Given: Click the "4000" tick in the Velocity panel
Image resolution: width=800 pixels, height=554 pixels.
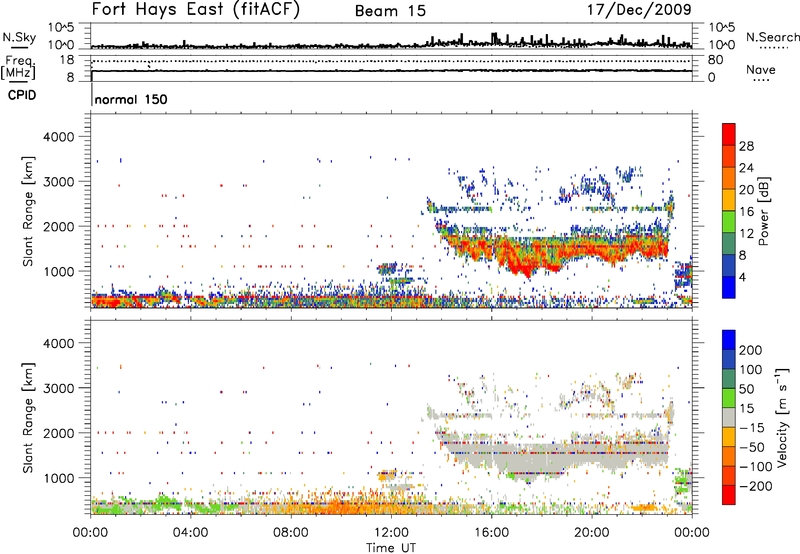Looking at the screenshot, I should (x=58, y=343).
